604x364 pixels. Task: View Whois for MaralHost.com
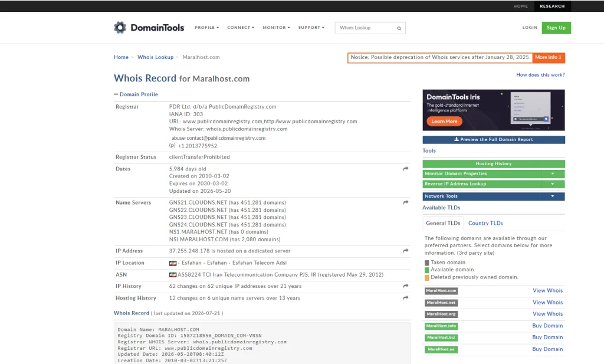tap(547, 291)
